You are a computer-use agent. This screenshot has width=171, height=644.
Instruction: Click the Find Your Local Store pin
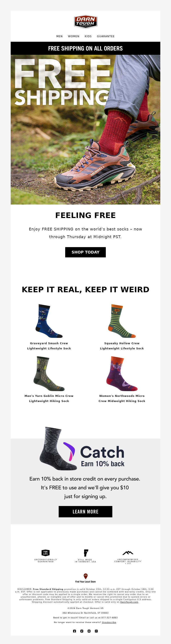[x=85, y=576]
